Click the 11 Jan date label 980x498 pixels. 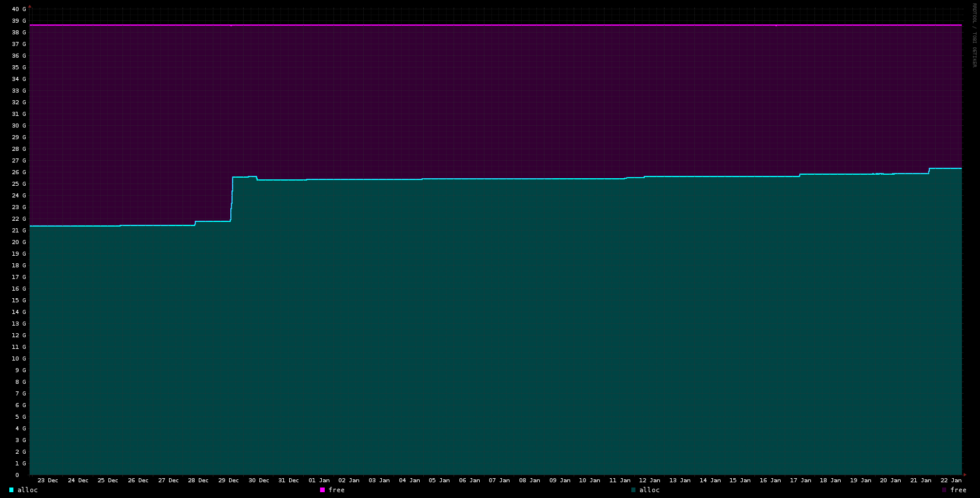(620, 481)
